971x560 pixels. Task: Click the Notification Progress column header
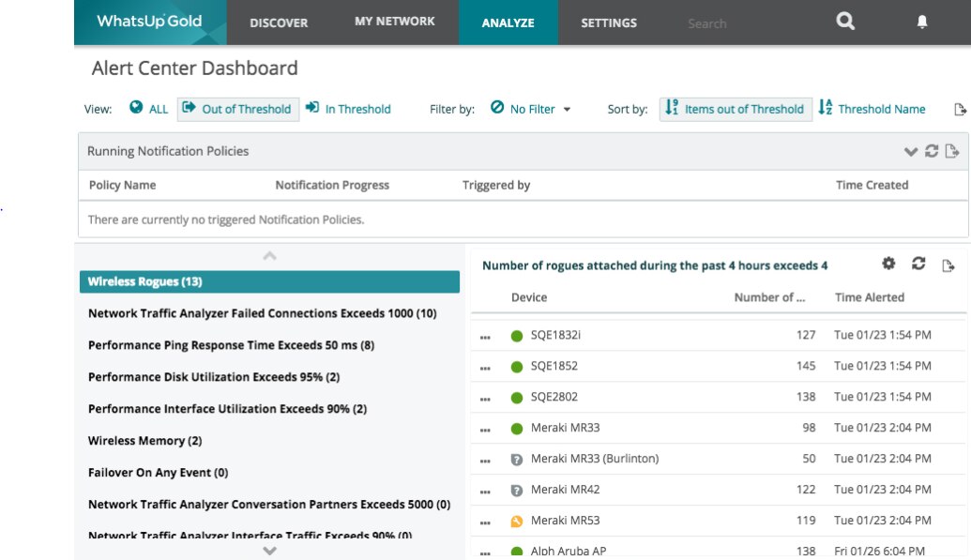[x=332, y=185]
